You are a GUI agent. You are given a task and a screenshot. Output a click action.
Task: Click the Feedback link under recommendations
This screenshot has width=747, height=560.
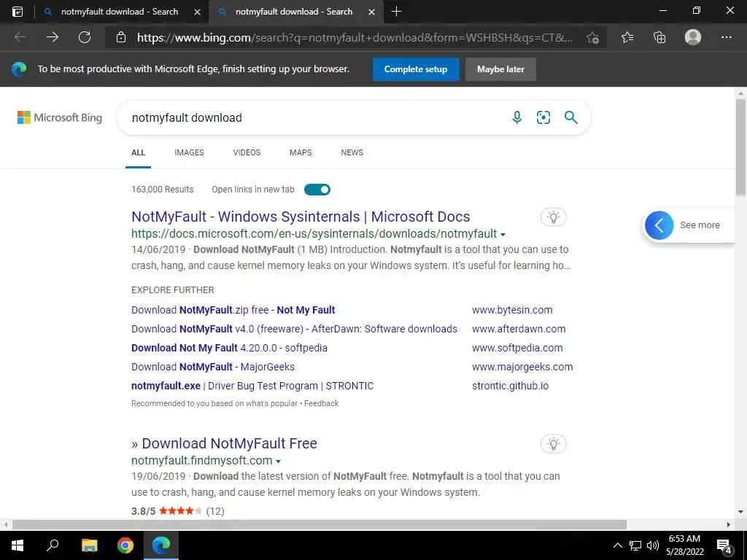coord(322,403)
